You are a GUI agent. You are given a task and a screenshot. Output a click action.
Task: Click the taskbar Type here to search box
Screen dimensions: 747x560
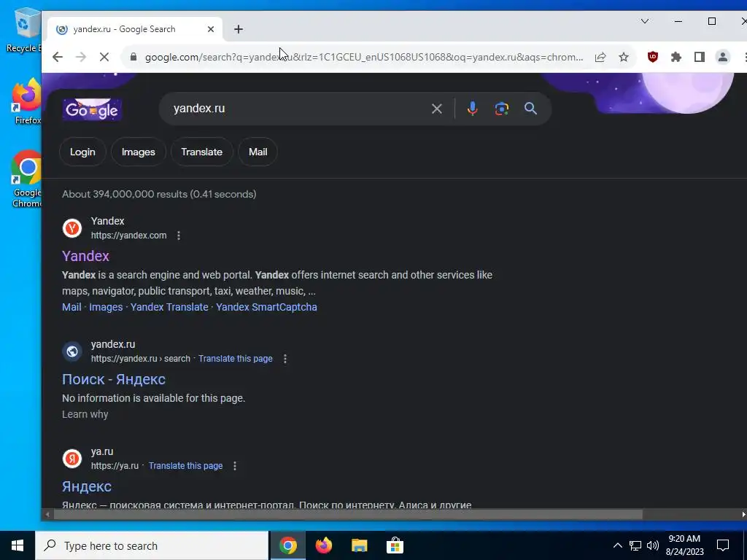[x=152, y=545]
